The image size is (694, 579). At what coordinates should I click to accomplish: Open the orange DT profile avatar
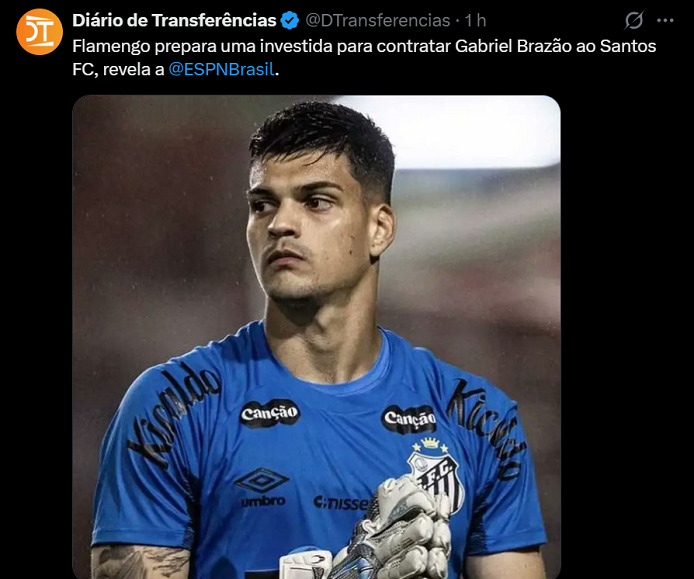coord(39,32)
